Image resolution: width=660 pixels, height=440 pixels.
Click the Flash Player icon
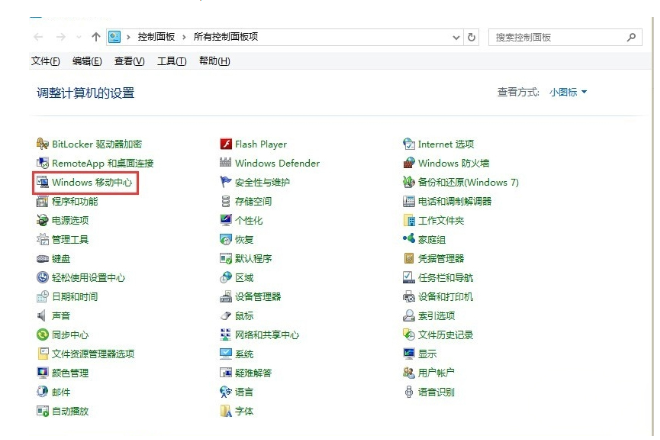click(x=226, y=144)
